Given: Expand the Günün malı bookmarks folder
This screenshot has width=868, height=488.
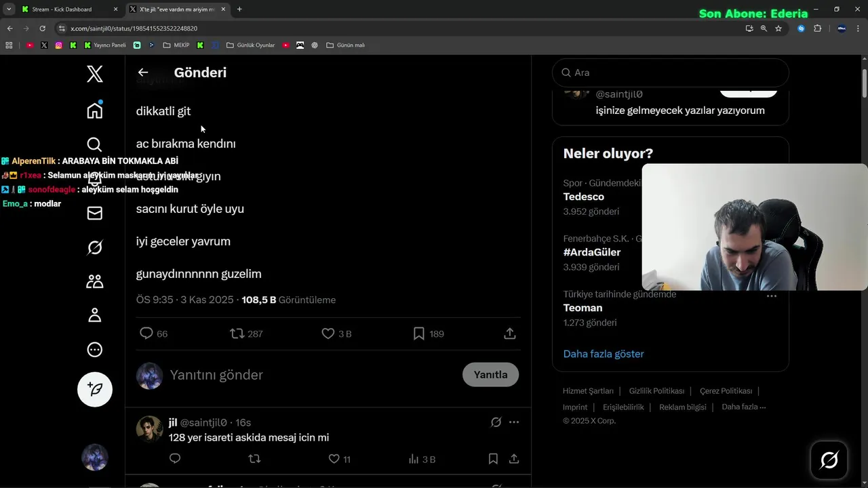Looking at the screenshot, I should (x=345, y=45).
